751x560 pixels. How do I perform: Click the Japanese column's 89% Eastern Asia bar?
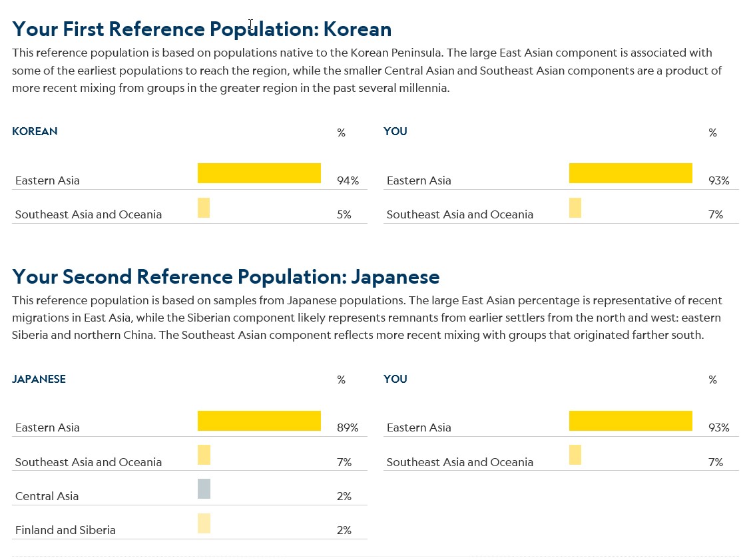pos(259,421)
